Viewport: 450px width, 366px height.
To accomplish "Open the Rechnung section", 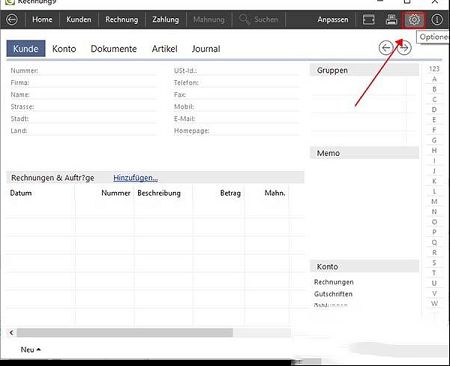I will 122,20.
